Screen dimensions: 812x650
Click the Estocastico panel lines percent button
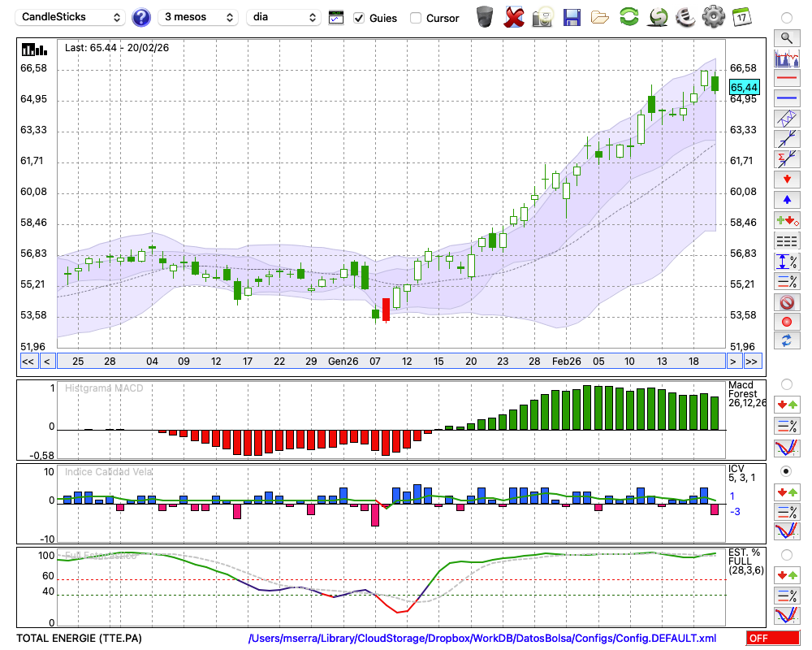[x=787, y=596]
